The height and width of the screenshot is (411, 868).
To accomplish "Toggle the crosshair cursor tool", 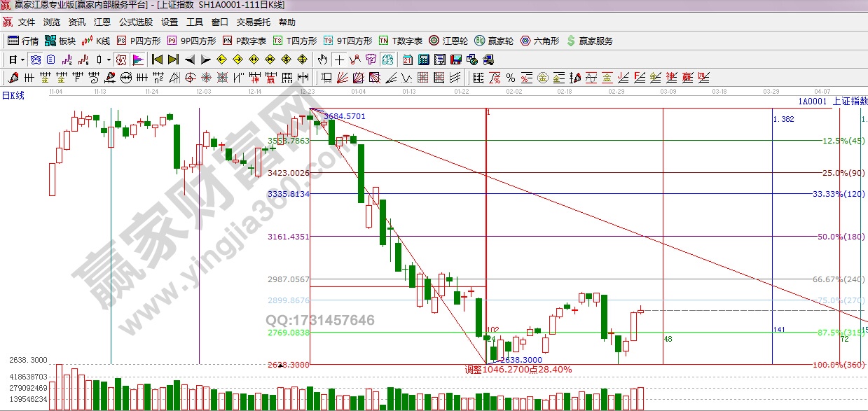I will (x=339, y=60).
